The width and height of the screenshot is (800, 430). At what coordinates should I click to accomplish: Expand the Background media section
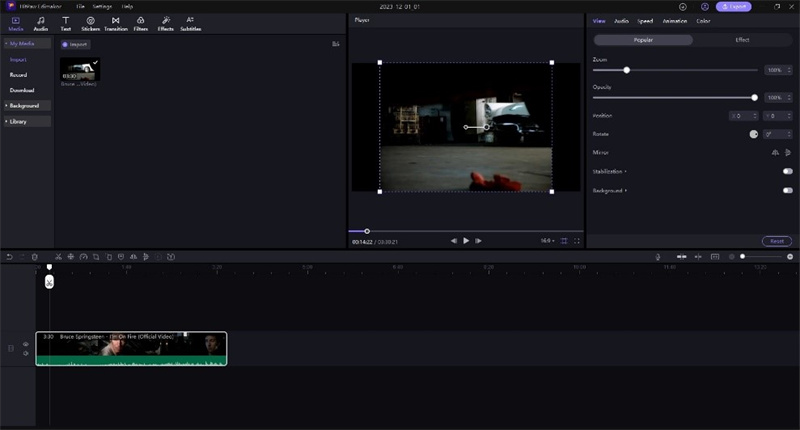[6, 106]
